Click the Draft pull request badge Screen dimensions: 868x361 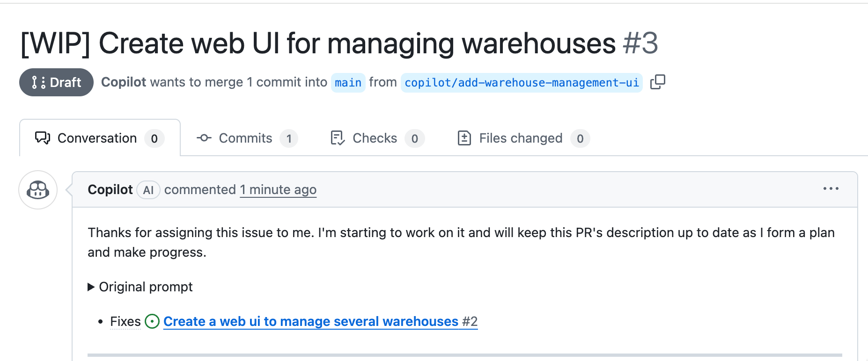pos(56,82)
